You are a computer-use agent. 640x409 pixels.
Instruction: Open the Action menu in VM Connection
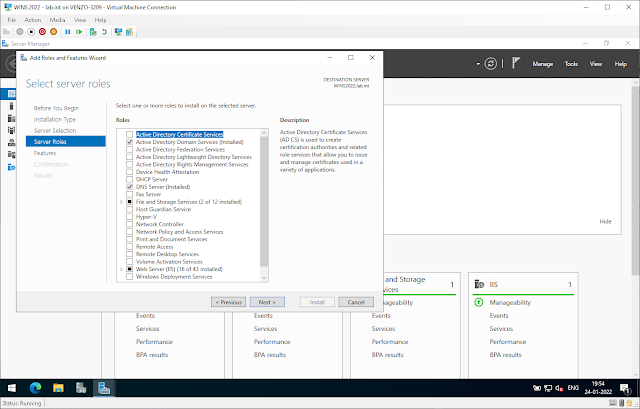pyautogui.click(x=33, y=20)
